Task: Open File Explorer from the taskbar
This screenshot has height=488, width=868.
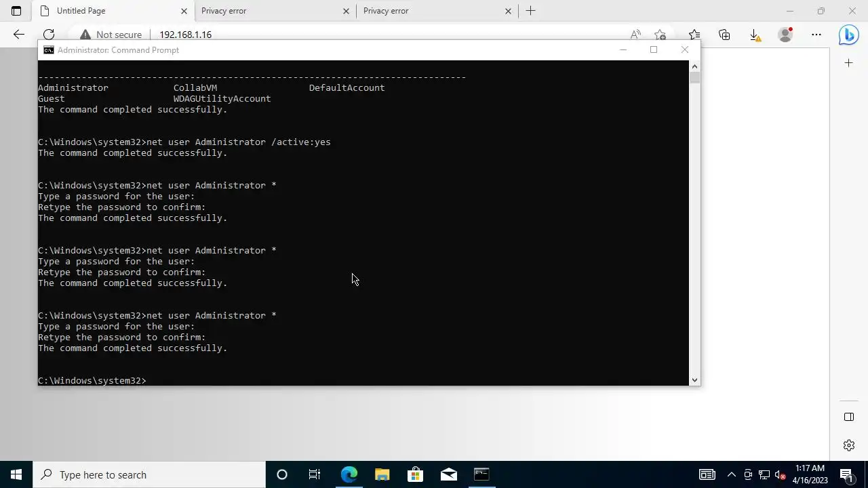Action: 382,474
